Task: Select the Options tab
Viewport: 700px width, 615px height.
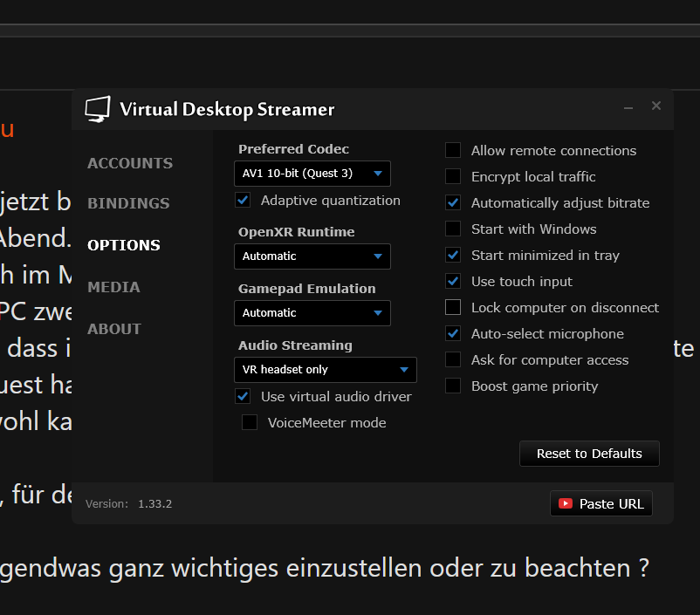Action: [124, 245]
